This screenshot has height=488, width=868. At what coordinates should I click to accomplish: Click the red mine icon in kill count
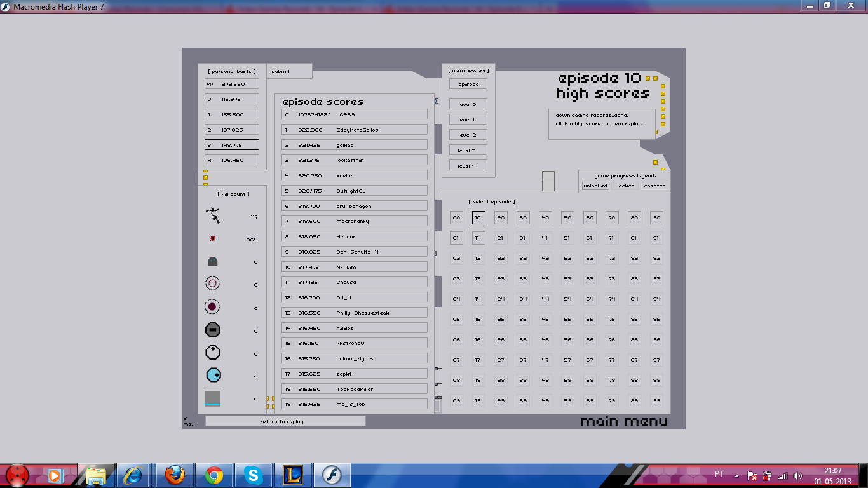tap(213, 239)
